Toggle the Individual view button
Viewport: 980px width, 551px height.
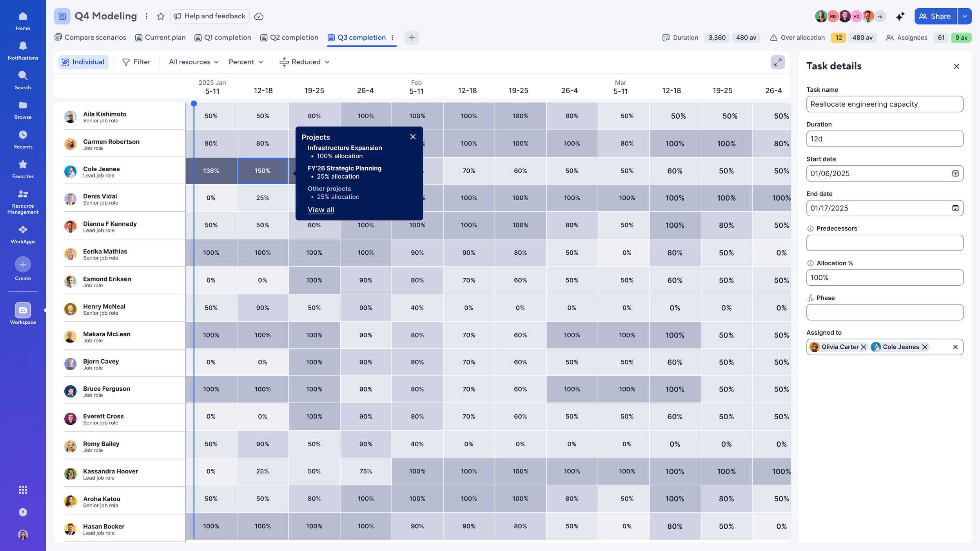pyautogui.click(x=83, y=62)
